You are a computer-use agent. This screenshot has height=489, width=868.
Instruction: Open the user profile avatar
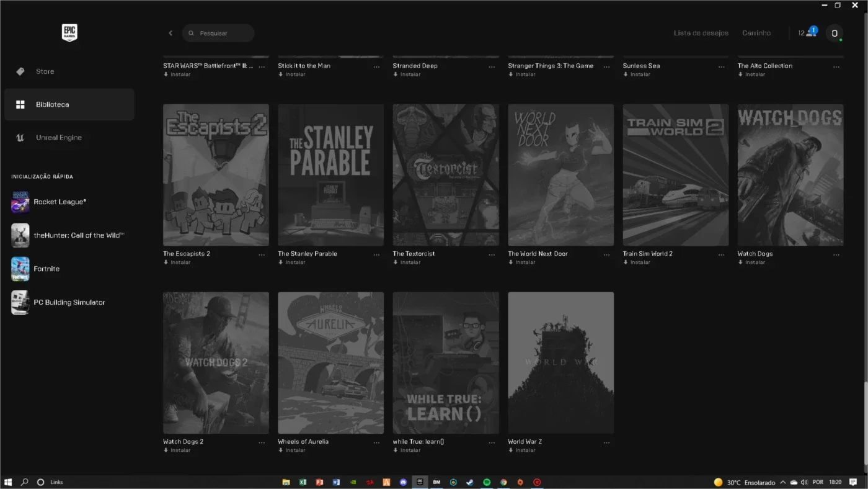pyautogui.click(x=835, y=33)
